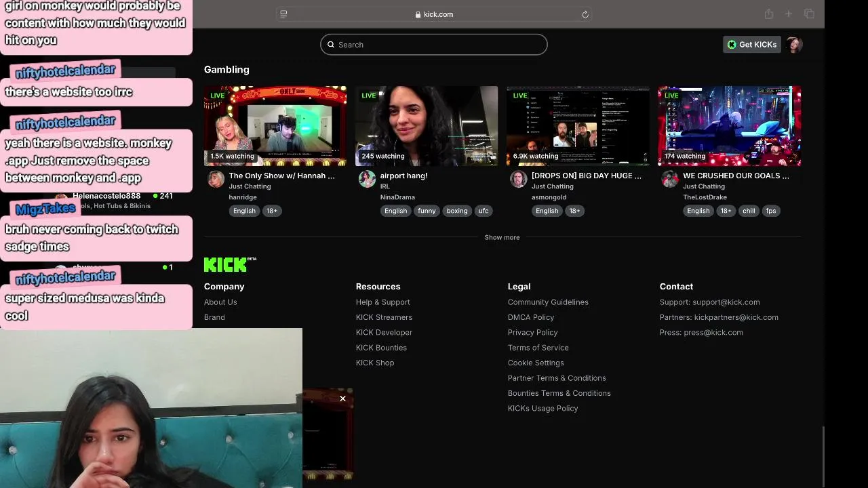Screen dimensions: 868x488
Task: Click the lock icon beside kick.com
Action: 418,14
